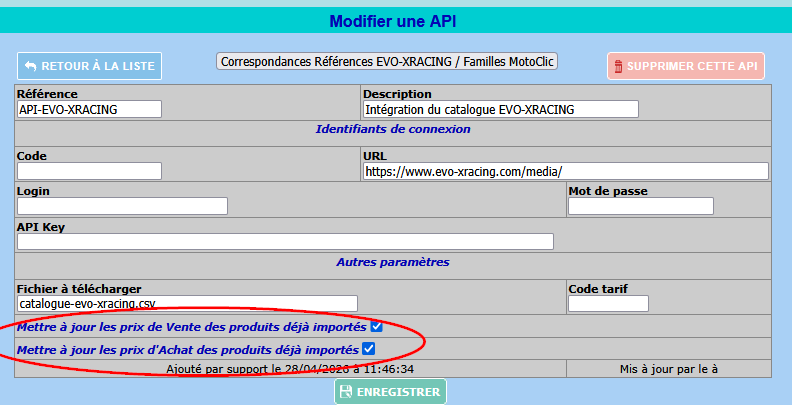Click the 'Mettre à jour les prix de Vente' label
This screenshot has height=405, width=792.
coord(191,327)
